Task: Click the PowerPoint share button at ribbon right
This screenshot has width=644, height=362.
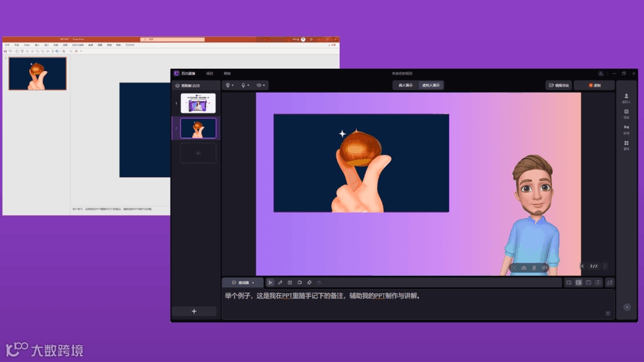Action: coord(333,45)
